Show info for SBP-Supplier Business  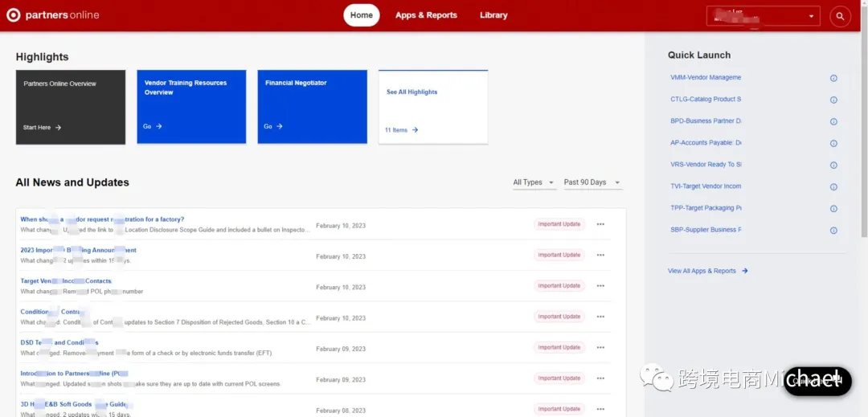833,230
